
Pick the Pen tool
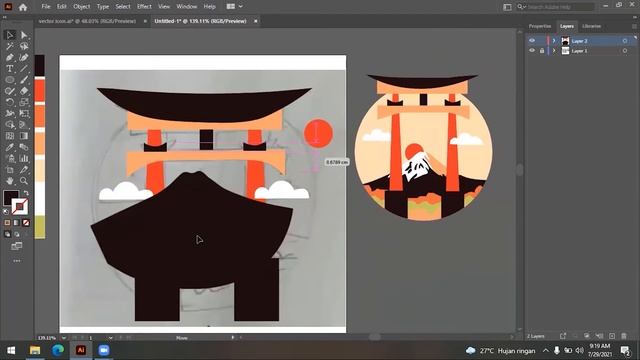10,58
